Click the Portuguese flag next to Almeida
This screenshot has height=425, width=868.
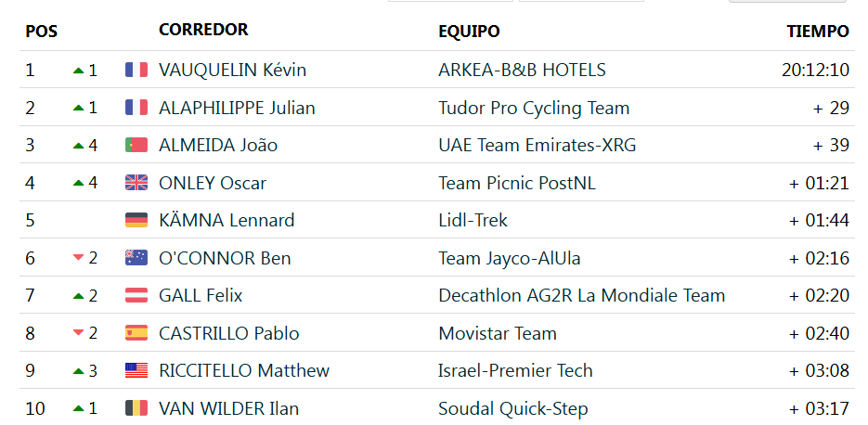tap(136, 145)
